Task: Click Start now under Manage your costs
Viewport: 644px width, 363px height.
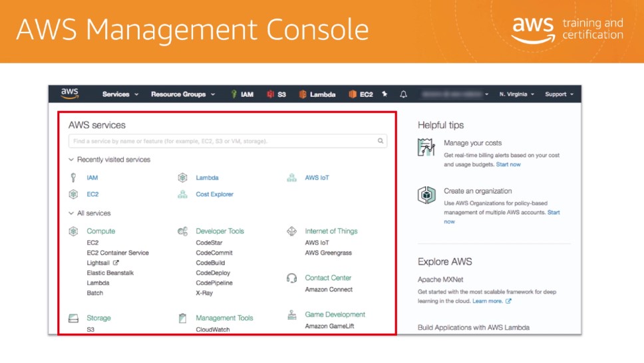Action: coord(508,164)
